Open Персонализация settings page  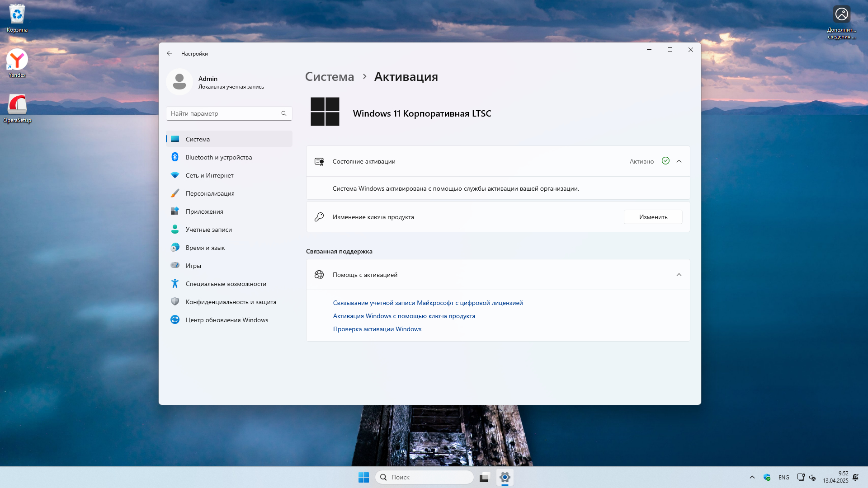click(x=210, y=193)
